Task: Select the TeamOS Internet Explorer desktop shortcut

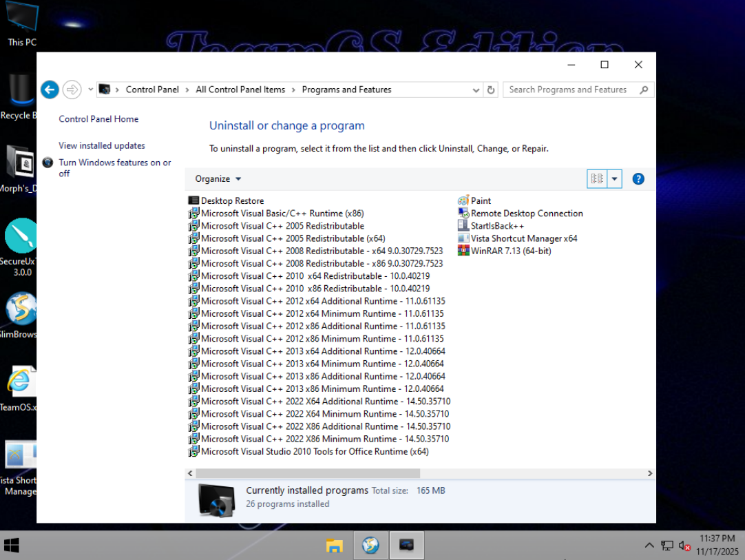Action: pyautogui.click(x=19, y=388)
